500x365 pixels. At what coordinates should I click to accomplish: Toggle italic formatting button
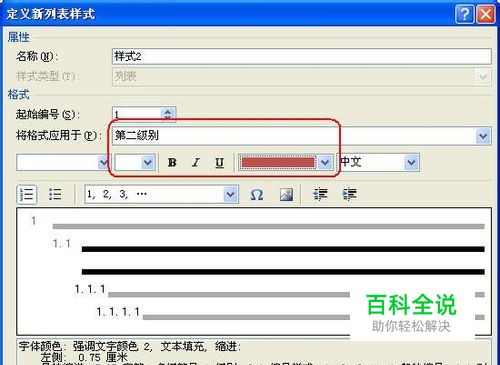point(196,162)
